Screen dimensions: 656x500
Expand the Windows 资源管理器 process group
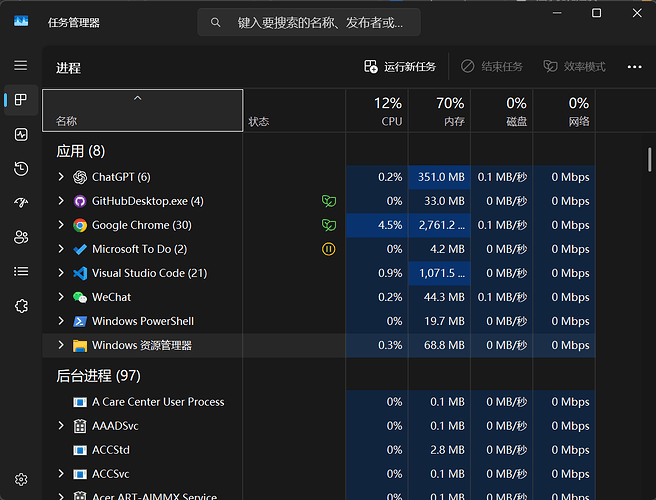(x=61, y=345)
